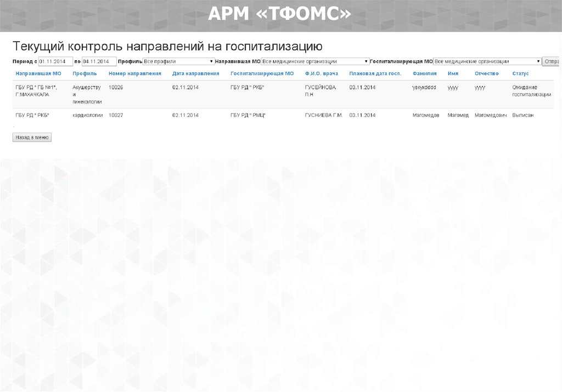Image resolution: width=562 pixels, height=392 pixels.
Task: Sort by 'Отчество' column header
Action: [x=486, y=73]
